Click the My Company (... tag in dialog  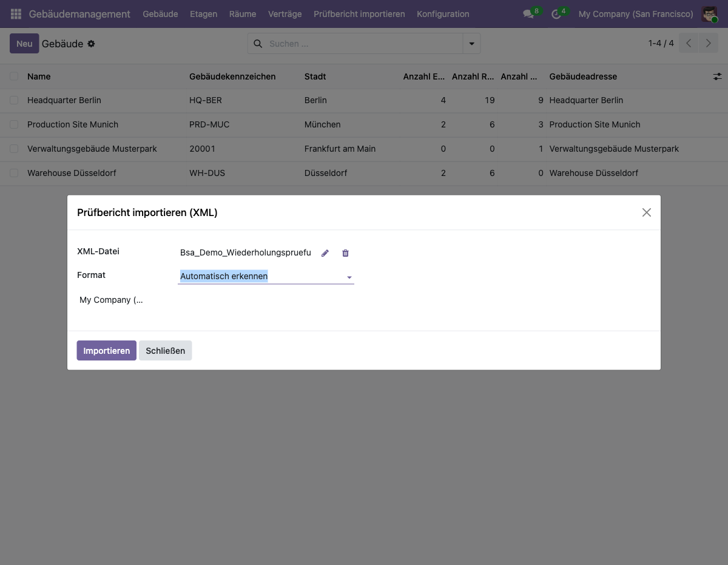[112, 300]
